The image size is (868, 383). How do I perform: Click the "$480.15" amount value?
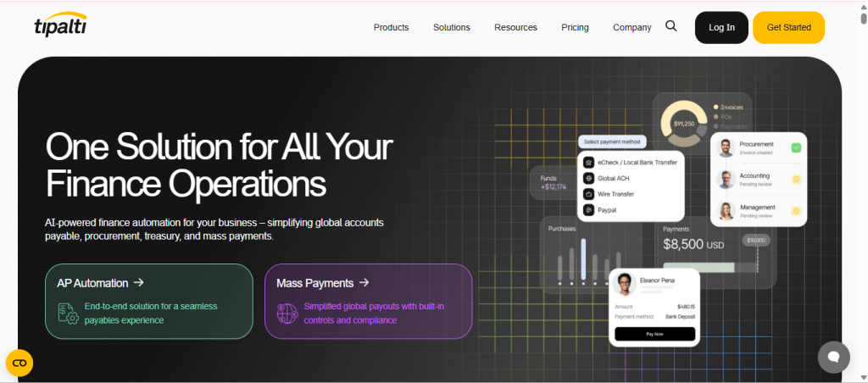pyautogui.click(x=686, y=307)
